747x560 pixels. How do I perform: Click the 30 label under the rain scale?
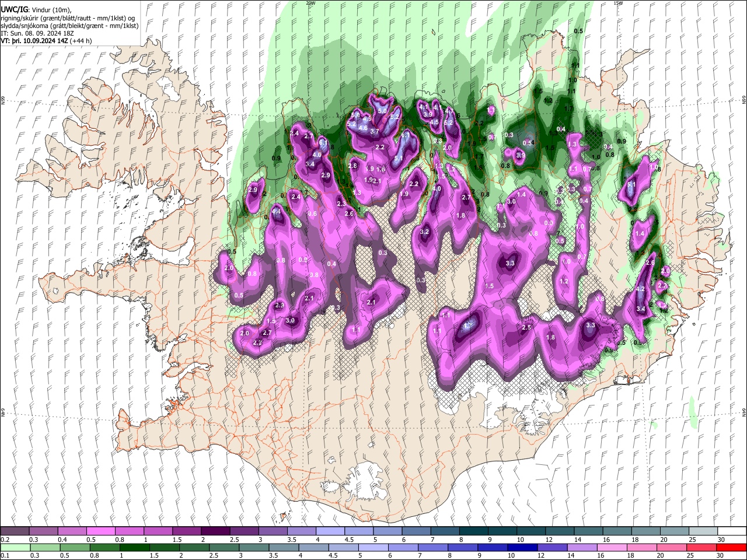pos(720,556)
